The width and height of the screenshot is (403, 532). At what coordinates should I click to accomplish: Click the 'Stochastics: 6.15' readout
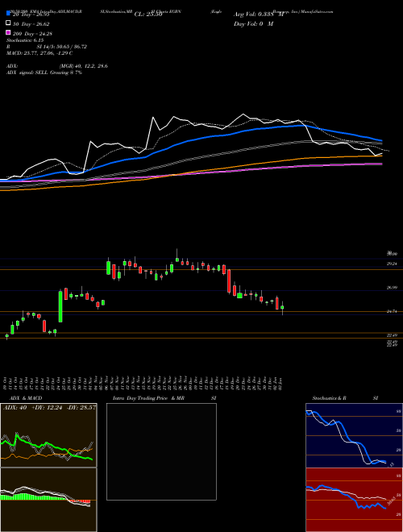(x=24, y=40)
